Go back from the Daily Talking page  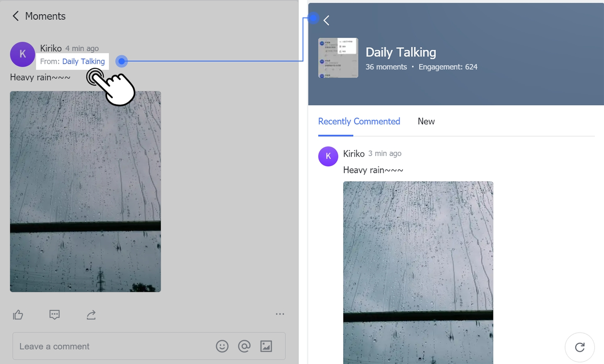[326, 20]
